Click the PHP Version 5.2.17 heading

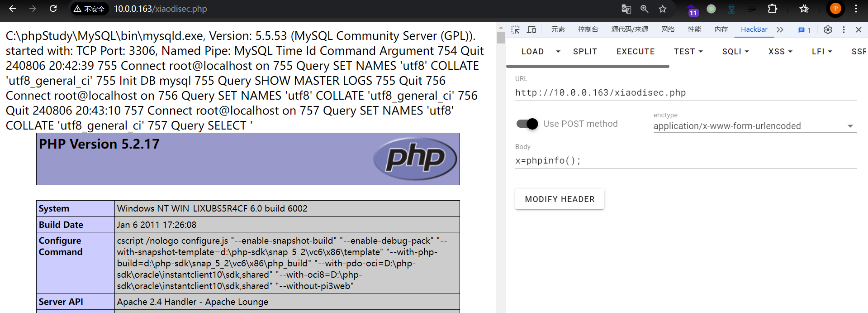click(99, 144)
